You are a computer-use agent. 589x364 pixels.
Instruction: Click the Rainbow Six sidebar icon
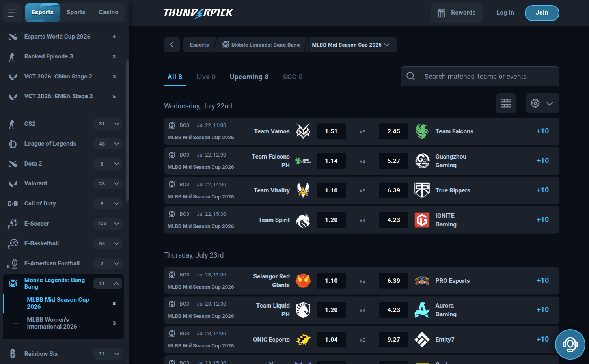coord(13,354)
